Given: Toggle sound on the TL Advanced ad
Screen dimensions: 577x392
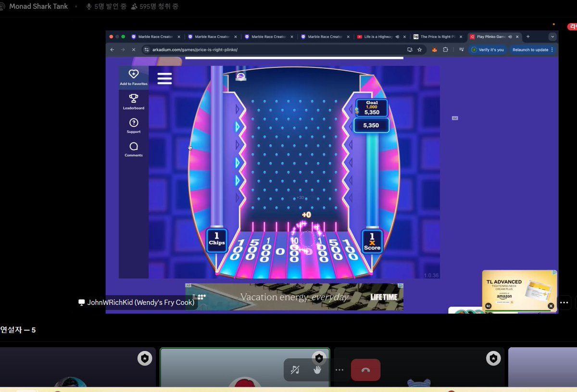Looking at the screenshot, I should [x=489, y=306].
